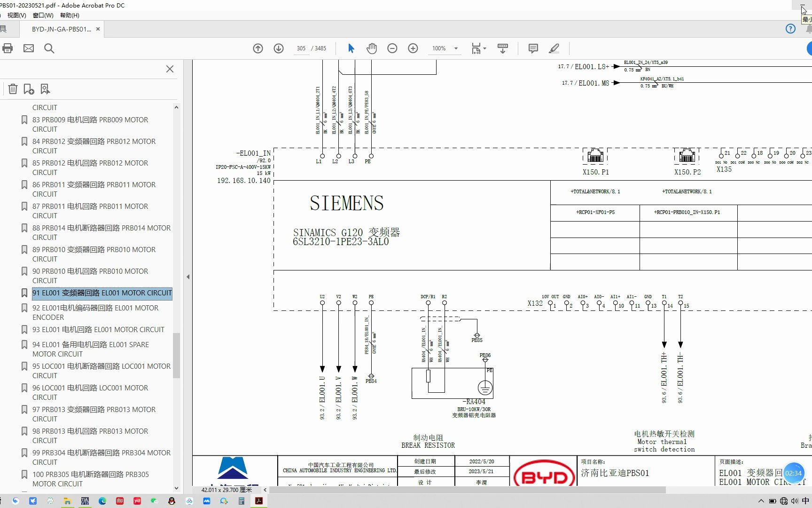Open bookmark 100 PRB305 电机断路器回路
The height and width of the screenshot is (508, 812).
tap(91, 479)
